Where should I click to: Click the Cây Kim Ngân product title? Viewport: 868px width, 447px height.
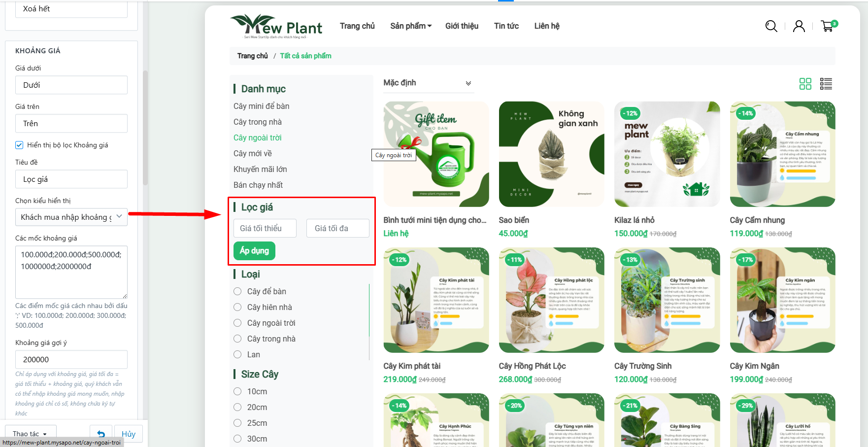[754, 366]
